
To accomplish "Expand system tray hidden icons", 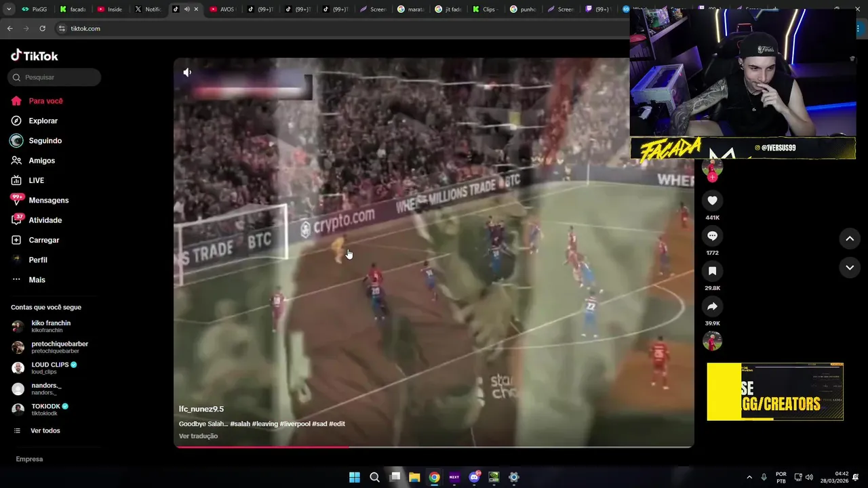I will click(x=749, y=477).
